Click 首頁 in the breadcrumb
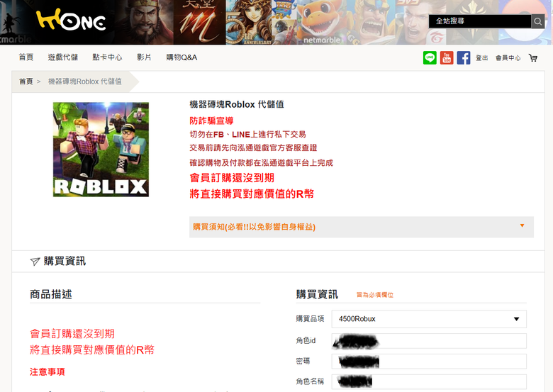Viewport: 553px width, 392px height. tap(26, 82)
